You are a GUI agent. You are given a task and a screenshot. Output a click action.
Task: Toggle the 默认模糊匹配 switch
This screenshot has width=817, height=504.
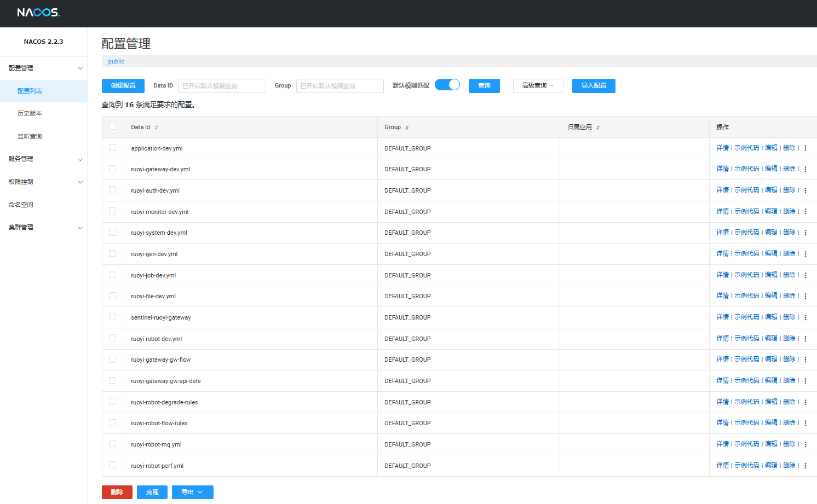(447, 85)
